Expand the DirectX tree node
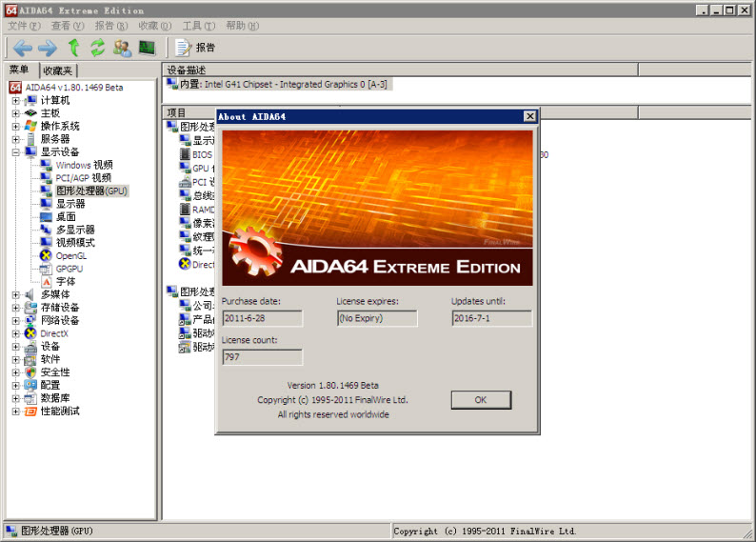The height and width of the screenshot is (542, 756). (x=15, y=333)
